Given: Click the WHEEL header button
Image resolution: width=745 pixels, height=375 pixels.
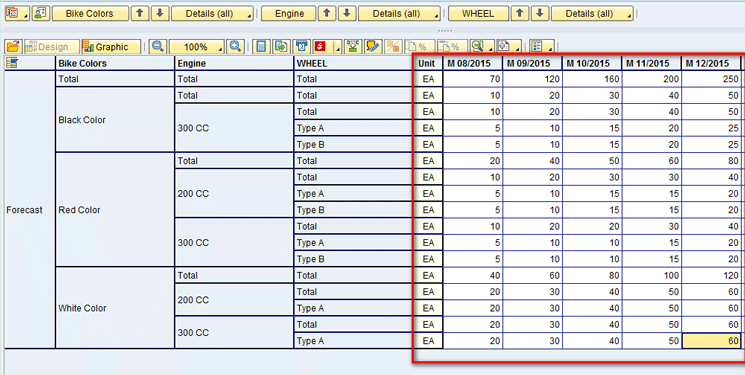Looking at the screenshot, I should (478, 13).
